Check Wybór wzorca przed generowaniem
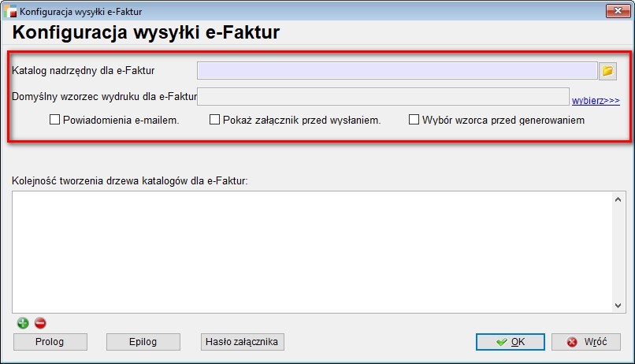The width and height of the screenshot is (635, 364). coord(414,120)
